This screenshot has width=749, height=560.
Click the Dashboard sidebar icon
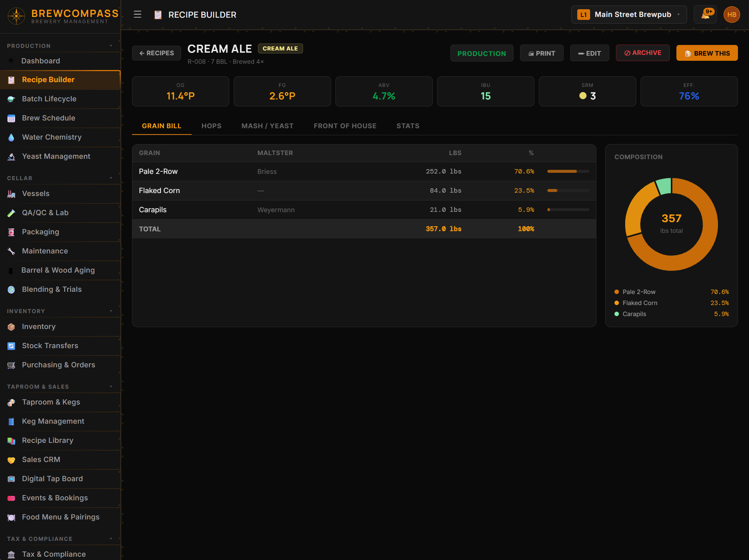tap(11, 61)
